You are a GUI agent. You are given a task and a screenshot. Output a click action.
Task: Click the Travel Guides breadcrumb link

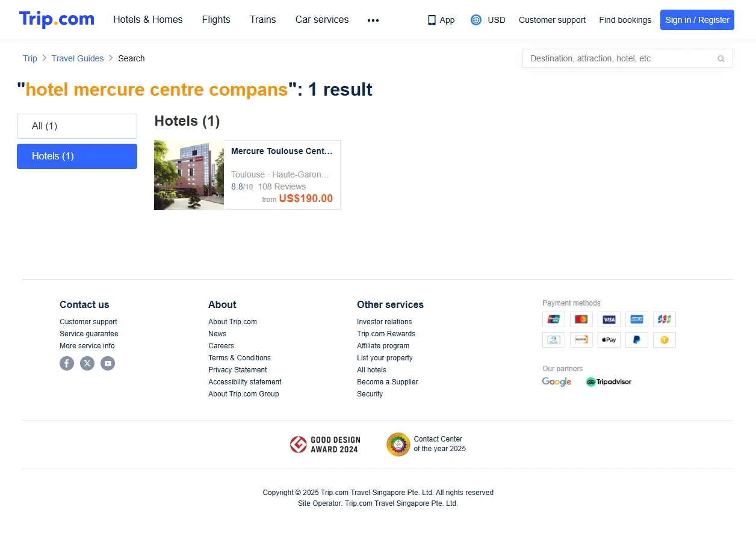tap(78, 58)
